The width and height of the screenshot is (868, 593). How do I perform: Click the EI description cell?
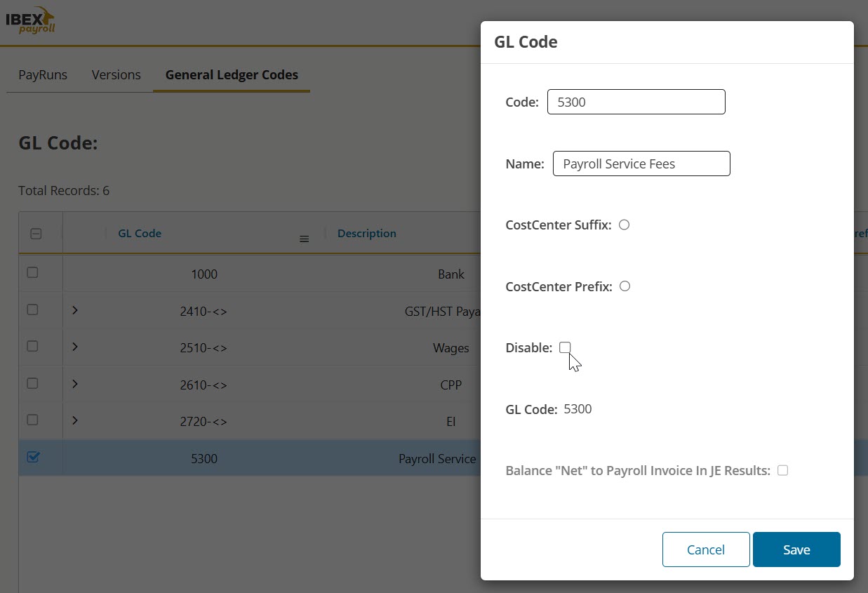click(x=451, y=422)
